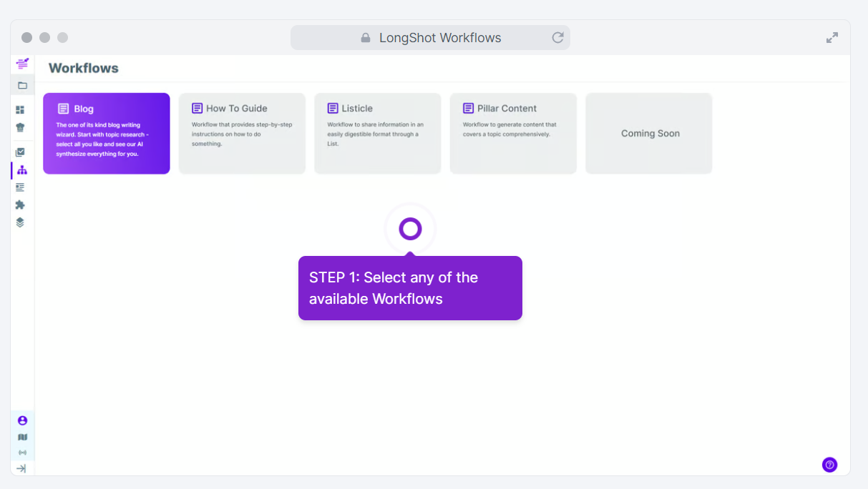Click the purple pulsing step hotspot circle
This screenshot has height=489, width=868.
pyautogui.click(x=410, y=229)
